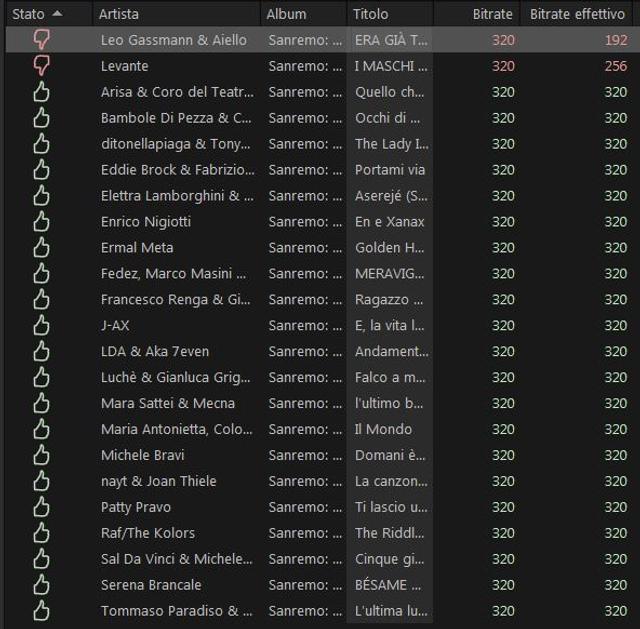
Task: Click the artist name Ermal Meta
Action: tap(137, 248)
